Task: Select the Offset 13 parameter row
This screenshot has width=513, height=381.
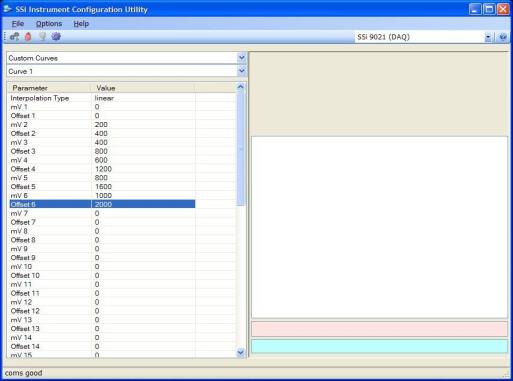Action: [102, 329]
